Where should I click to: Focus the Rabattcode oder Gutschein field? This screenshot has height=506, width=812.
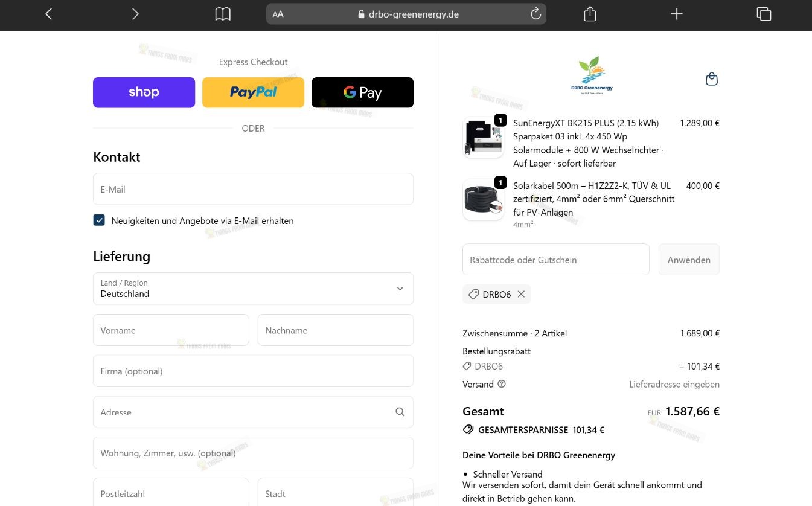pyautogui.click(x=555, y=260)
